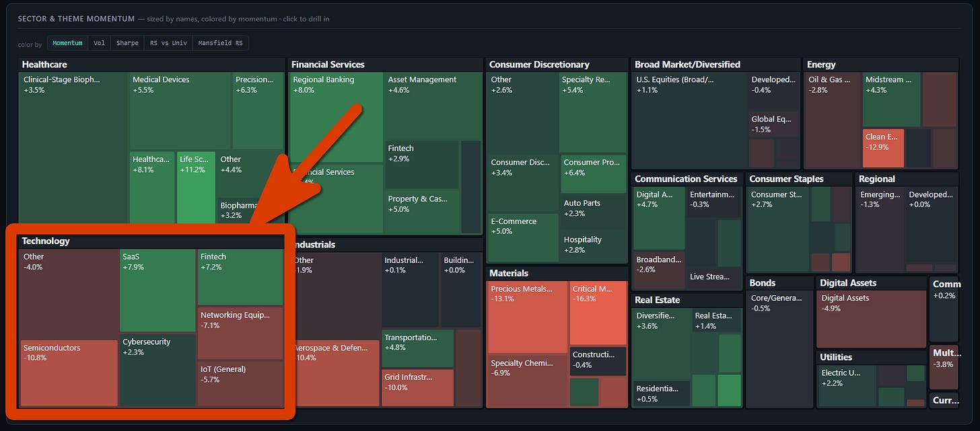Select the Critical Materials -16.3% tile

click(598, 313)
